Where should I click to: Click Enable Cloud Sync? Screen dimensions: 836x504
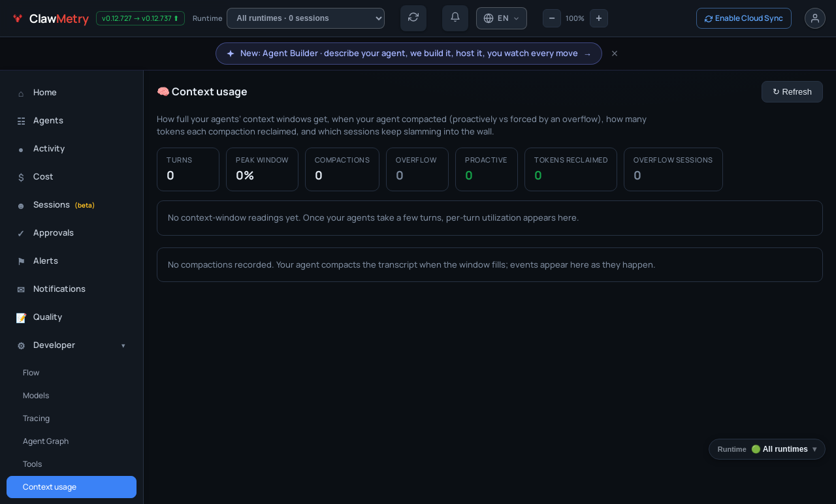pos(744,18)
